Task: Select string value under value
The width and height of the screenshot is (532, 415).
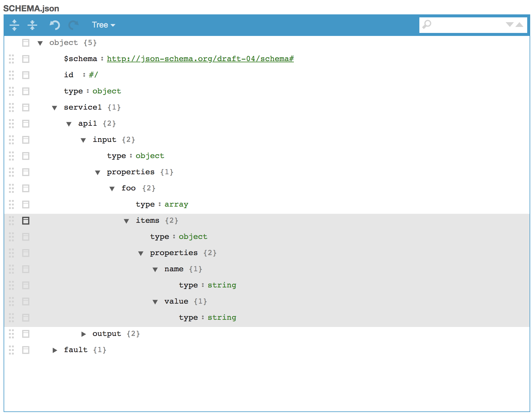Action: 222,318
